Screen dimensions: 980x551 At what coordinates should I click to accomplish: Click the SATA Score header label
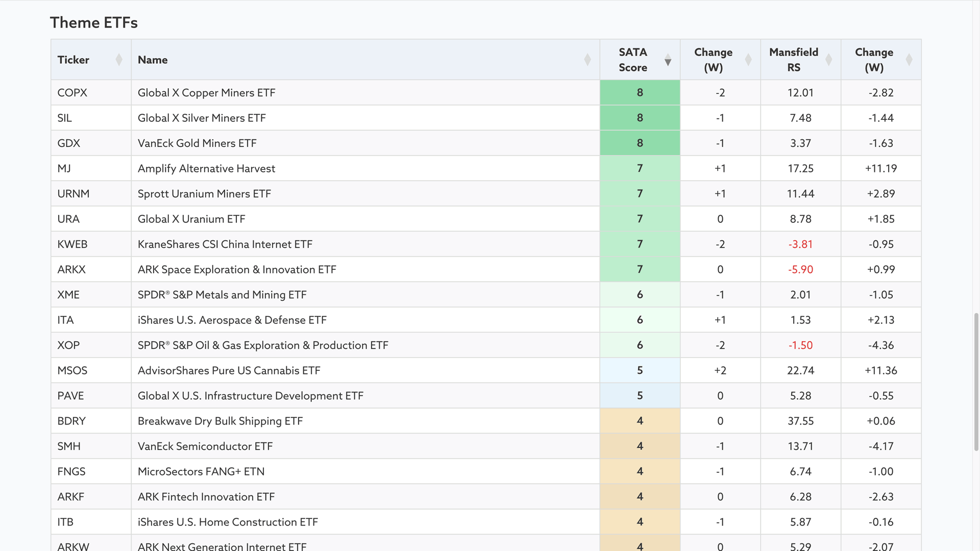pyautogui.click(x=633, y=60)
